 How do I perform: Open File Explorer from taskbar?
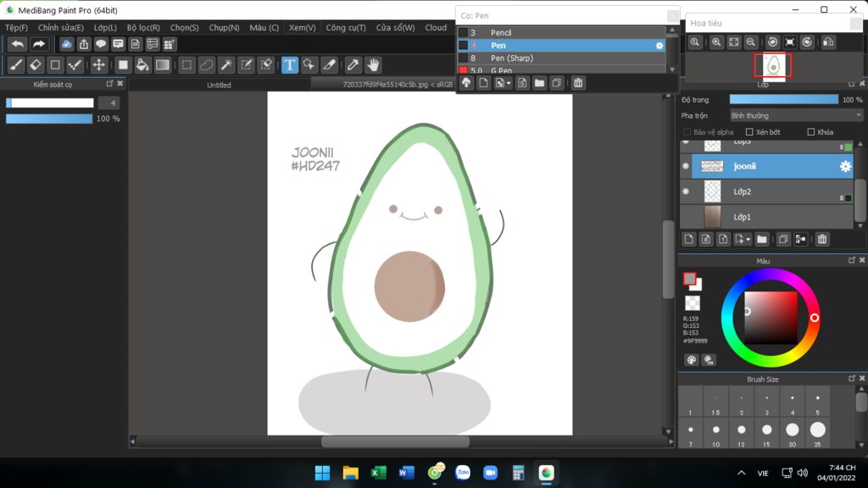350,473
